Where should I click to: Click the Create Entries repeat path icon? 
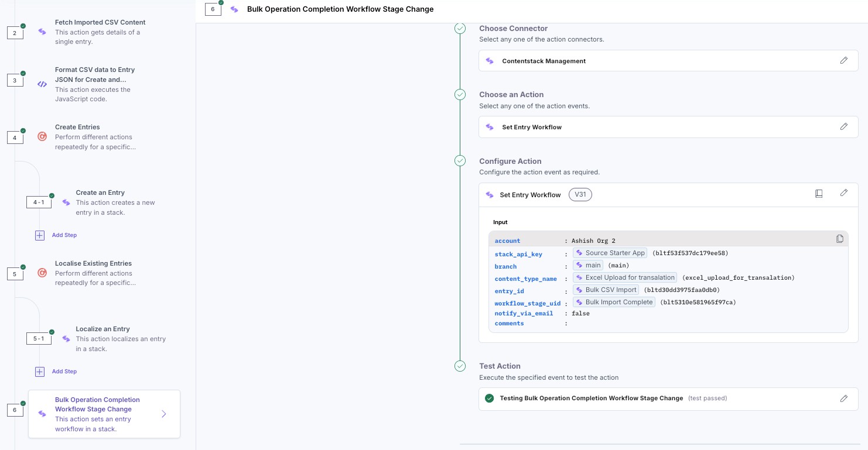point(42,137)
